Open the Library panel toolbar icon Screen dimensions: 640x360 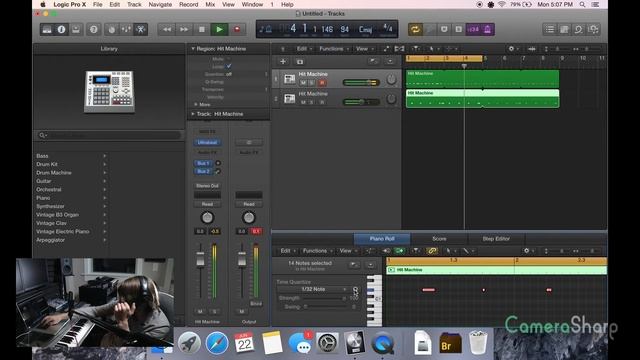coord(47,29)
